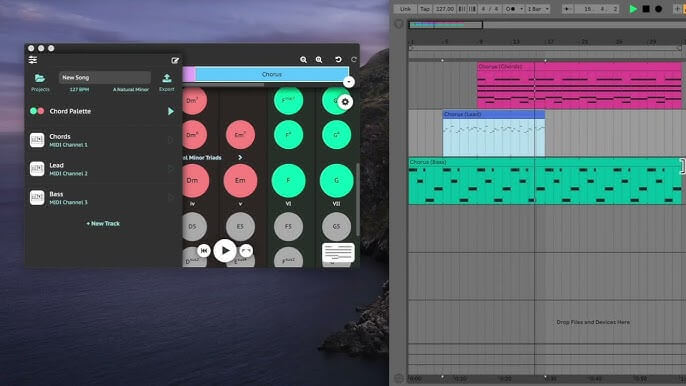Play the Em triad chord
Viewport: 686px width, 386px height.
click(x=240, y=180)
